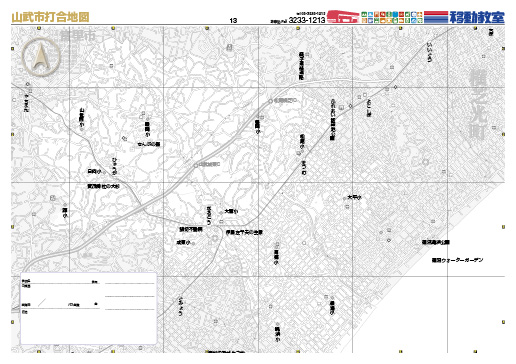The width and height of the screenshot is (516, 364).
Task: Click the faded city name near compass
Action: point(78,35)
